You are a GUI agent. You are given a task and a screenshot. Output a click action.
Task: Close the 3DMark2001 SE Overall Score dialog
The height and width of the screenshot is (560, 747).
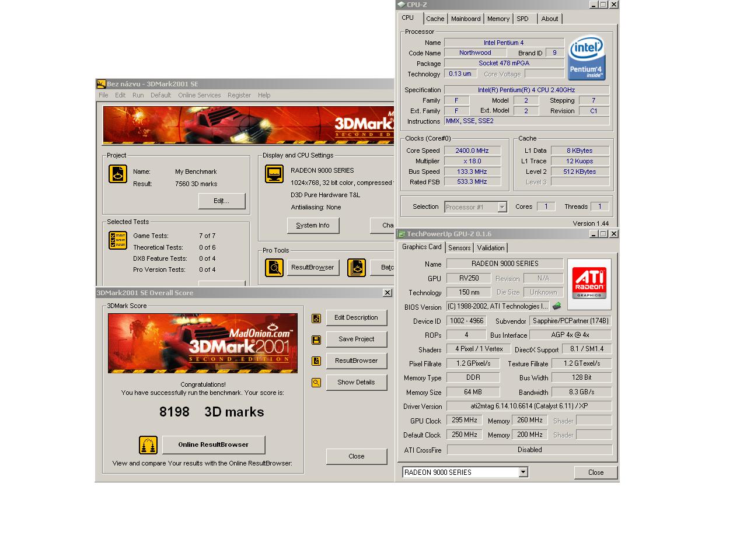(x=388, y=293)
